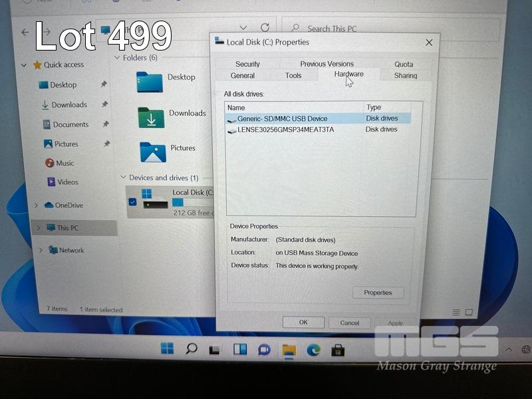Click the Back arrow in File Explorer
The width and height of the screenshot is (532, 399).
point(25,32)
